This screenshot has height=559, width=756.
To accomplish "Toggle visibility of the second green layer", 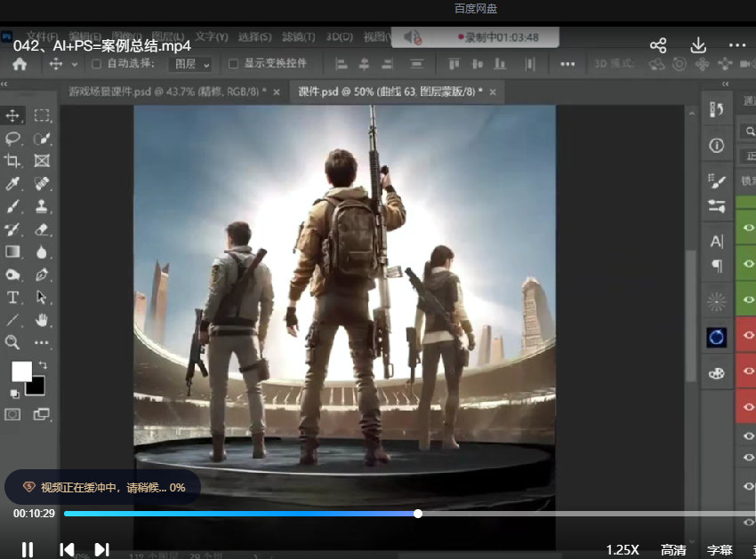I will 748,264.
